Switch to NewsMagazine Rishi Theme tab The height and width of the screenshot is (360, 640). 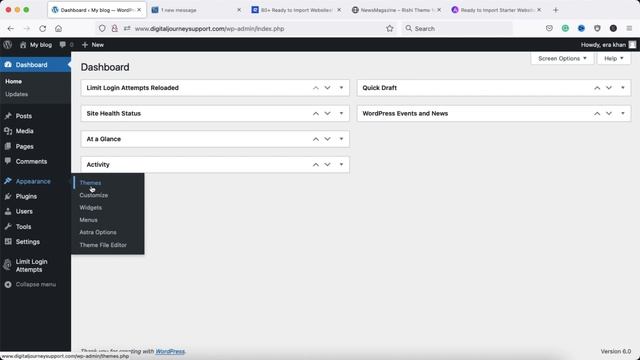point(396,10)
